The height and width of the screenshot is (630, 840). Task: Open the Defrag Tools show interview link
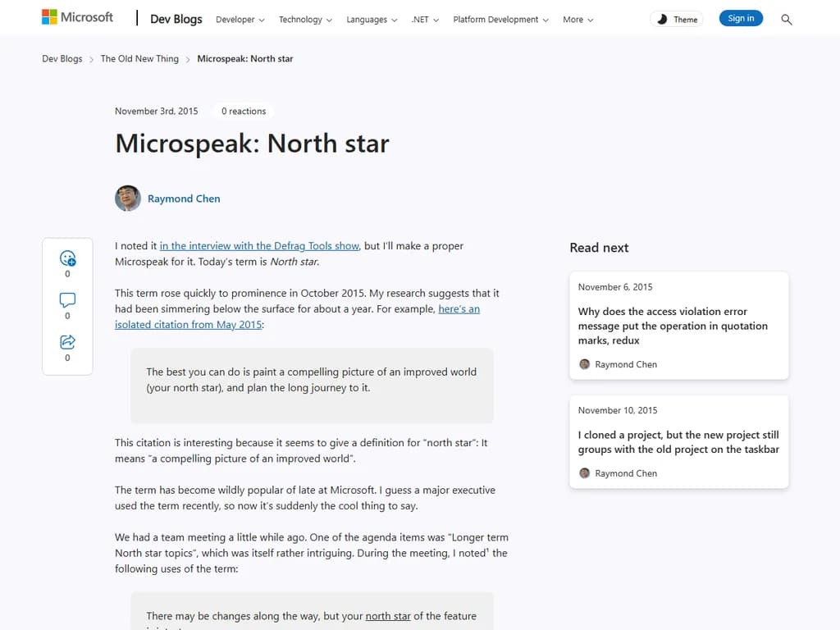259,246
